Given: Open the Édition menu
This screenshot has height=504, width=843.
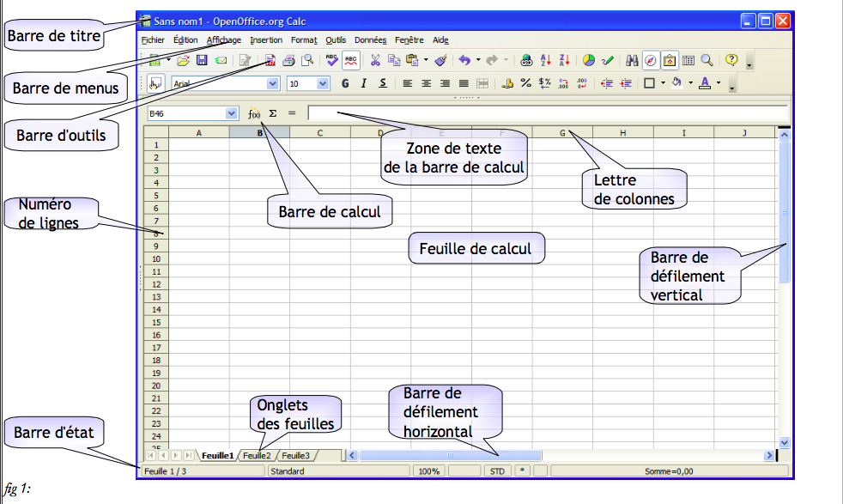Looking at the screenshot, I should click(185, 39).
